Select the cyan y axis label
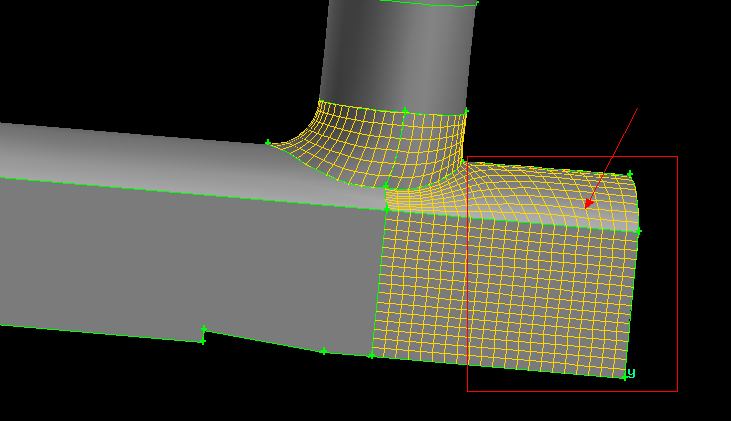Image resolution: width=731 pixels, height=421 pixels. click(x=631, y=373)
